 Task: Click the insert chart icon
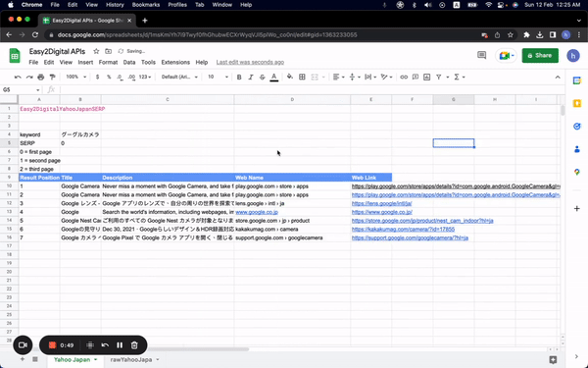click(x=426, y=77)
